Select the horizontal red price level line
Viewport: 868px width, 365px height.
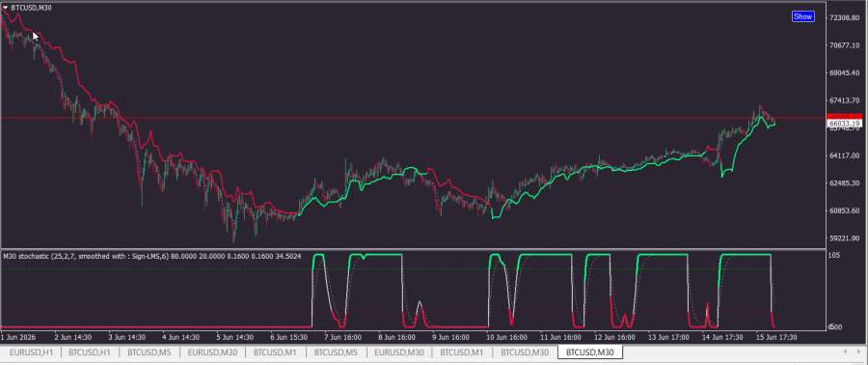point(413,118)
